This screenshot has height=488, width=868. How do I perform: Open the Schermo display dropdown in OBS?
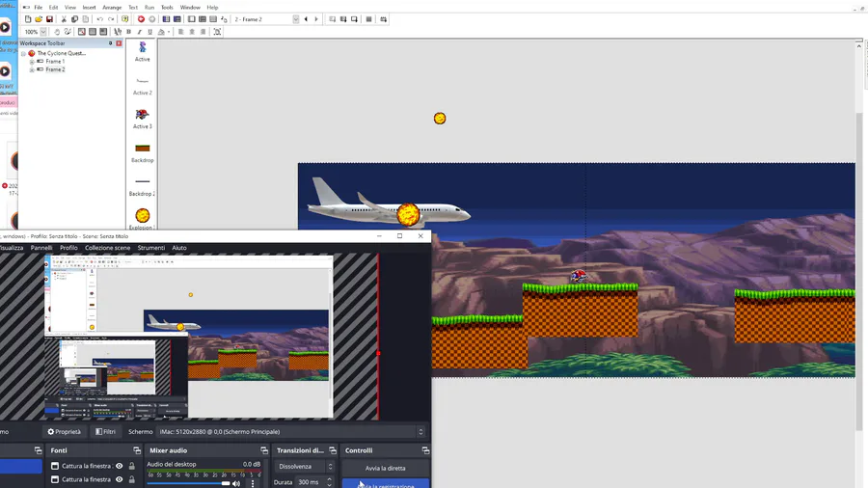coord(291,431)
